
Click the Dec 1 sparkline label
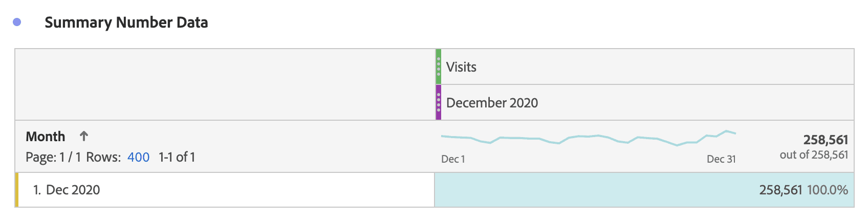click(x=453, y=159)
